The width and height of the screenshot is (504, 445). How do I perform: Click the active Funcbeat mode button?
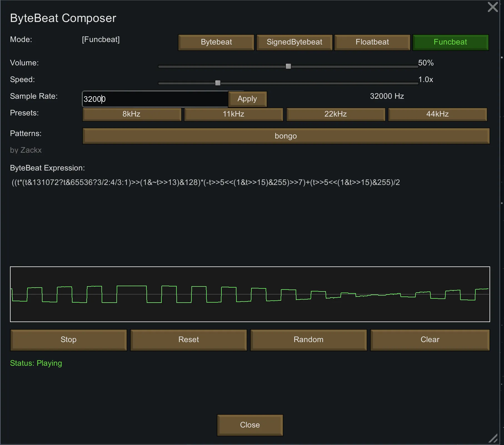[450, 42]
